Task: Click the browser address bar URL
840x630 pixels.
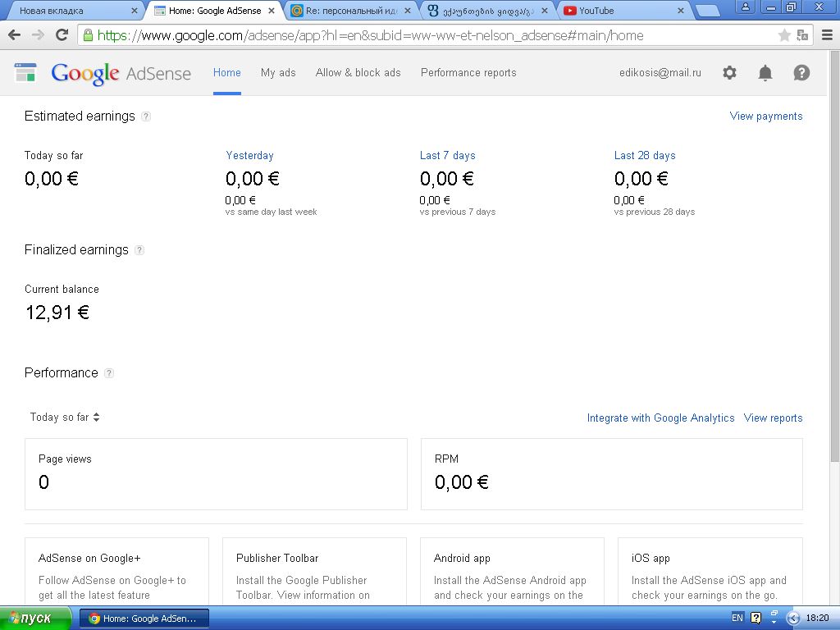Action: (x=370, y=35)
